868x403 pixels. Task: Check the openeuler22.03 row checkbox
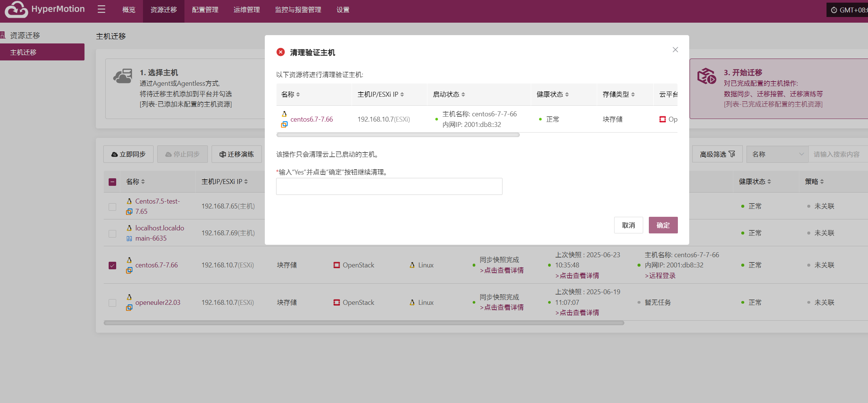[112, 303]
